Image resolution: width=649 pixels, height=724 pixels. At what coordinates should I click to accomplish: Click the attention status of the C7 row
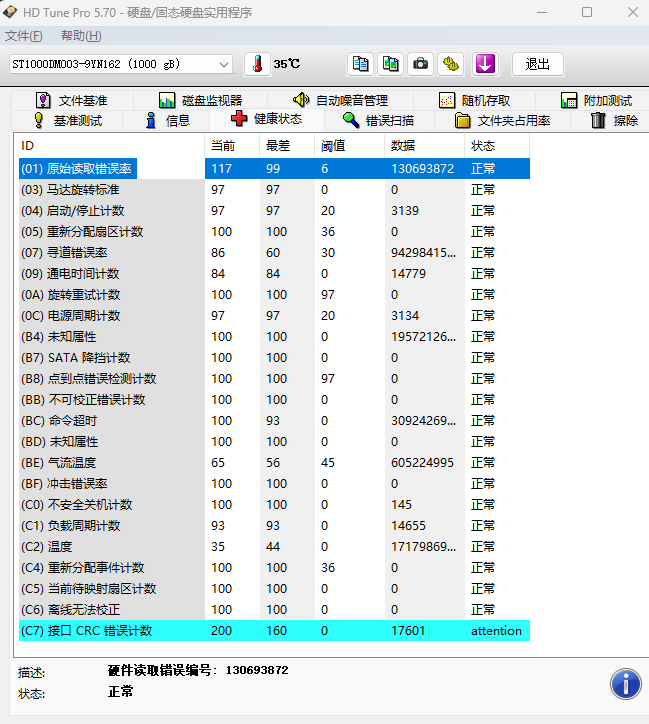(496, 631)
